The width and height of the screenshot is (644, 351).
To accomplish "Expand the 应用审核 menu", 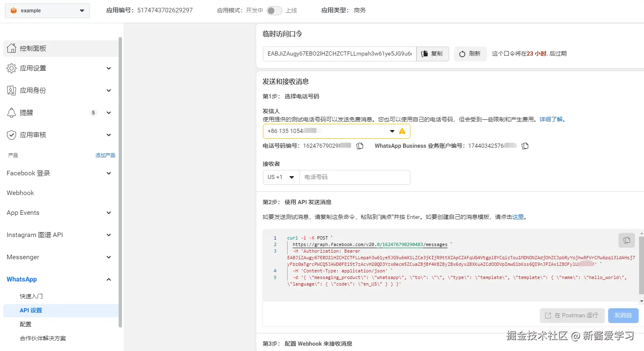I will point(109,135).
